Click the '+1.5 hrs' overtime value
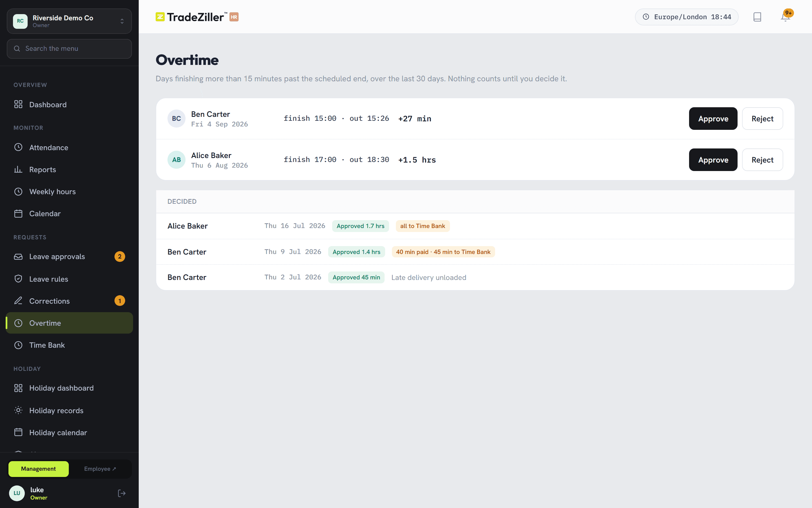Viewport: 812px width, 508px height. (x=417, y=160)
